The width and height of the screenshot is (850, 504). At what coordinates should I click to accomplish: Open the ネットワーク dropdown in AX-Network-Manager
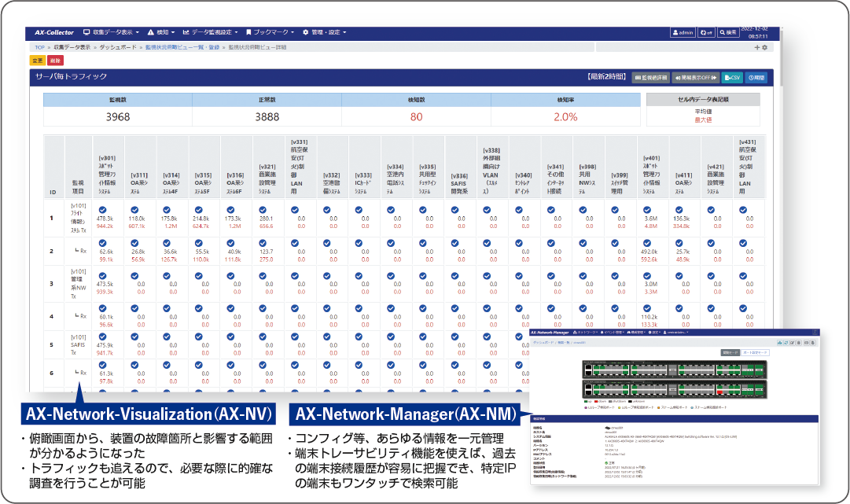[x=585, y=333]
